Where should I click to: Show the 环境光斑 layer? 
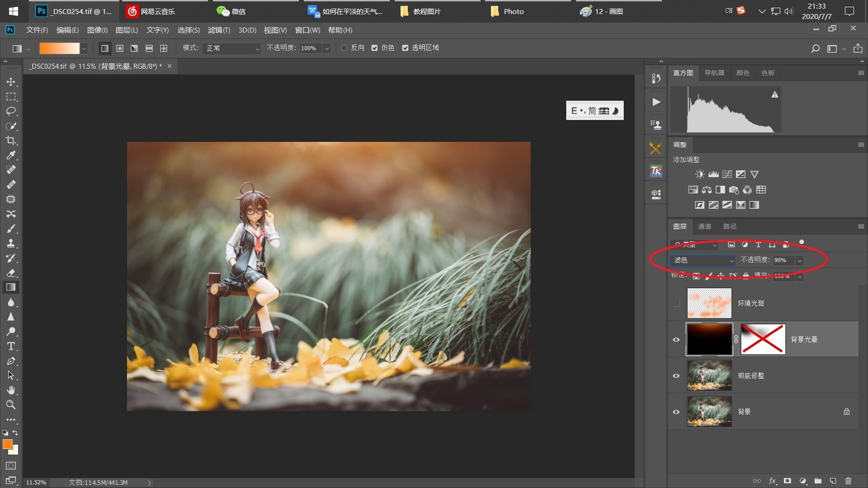[x=676, y=303]
